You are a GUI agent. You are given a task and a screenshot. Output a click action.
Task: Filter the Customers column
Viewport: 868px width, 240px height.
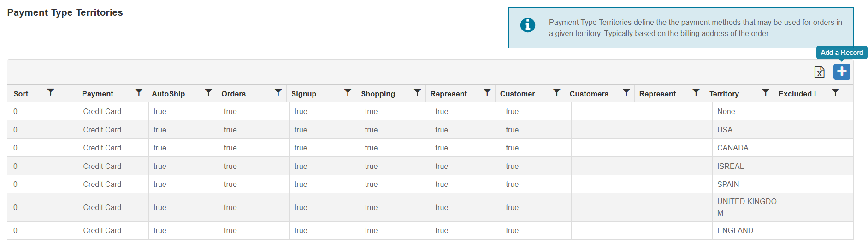coord(626,93)
